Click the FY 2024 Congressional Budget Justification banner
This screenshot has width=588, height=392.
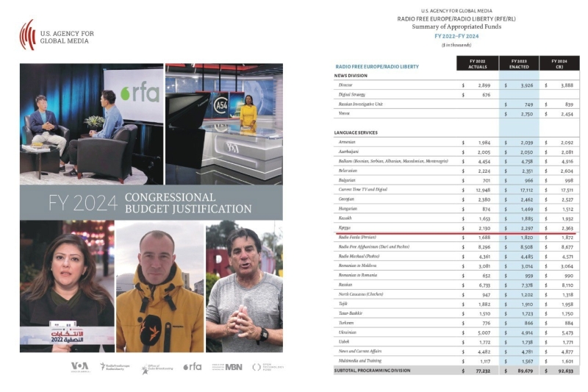pos(151,202)
